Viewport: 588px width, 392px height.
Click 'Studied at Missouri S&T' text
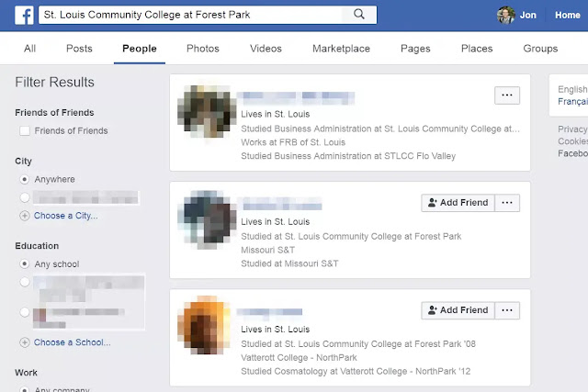coord(289,263)
